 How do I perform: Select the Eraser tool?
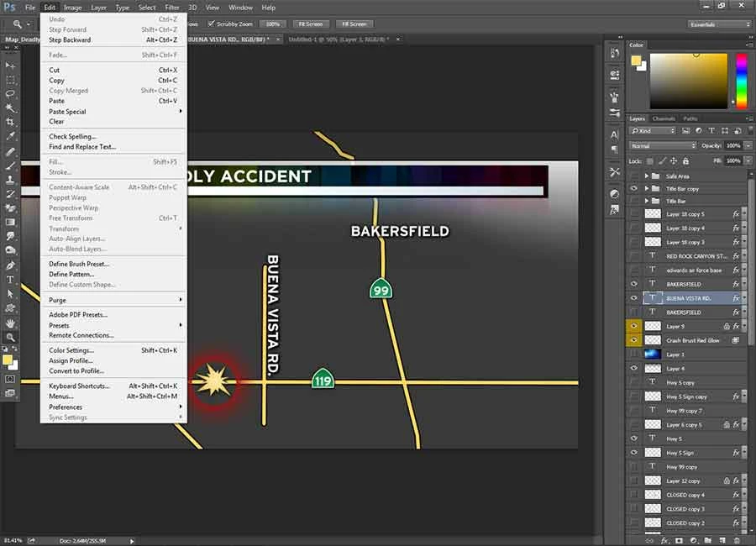tap(10, 207)
